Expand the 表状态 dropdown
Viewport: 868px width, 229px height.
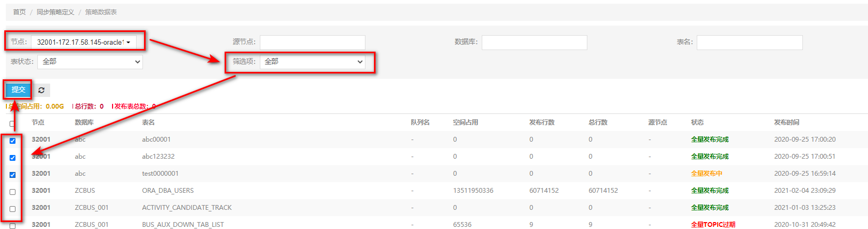90,62
